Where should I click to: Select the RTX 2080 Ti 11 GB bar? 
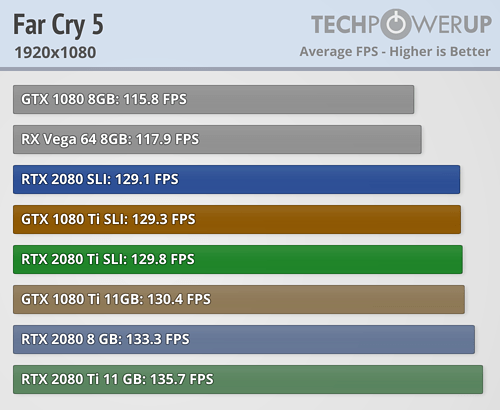248,379
